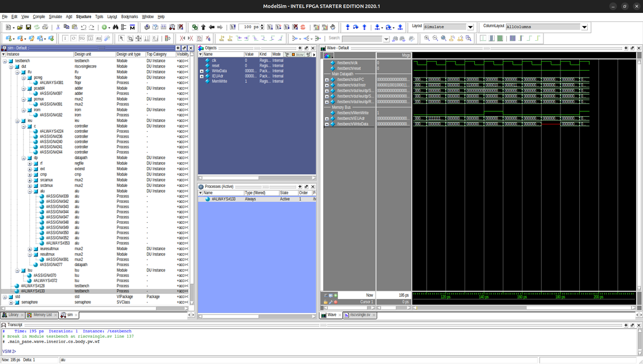Viewport: 643px width, 364px height.
Task: Click the Open file folder toolbar icon
Action: [x=19, y=27]
